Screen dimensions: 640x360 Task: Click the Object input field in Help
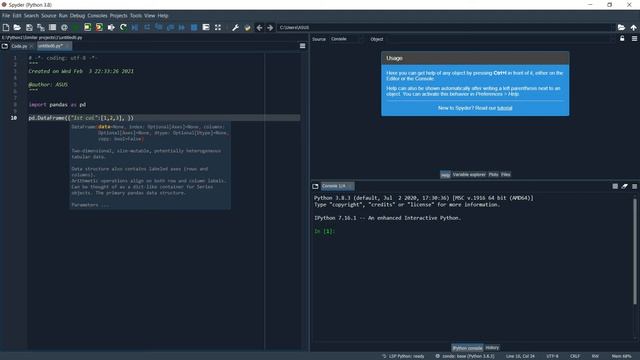click(x=499, y=39)
